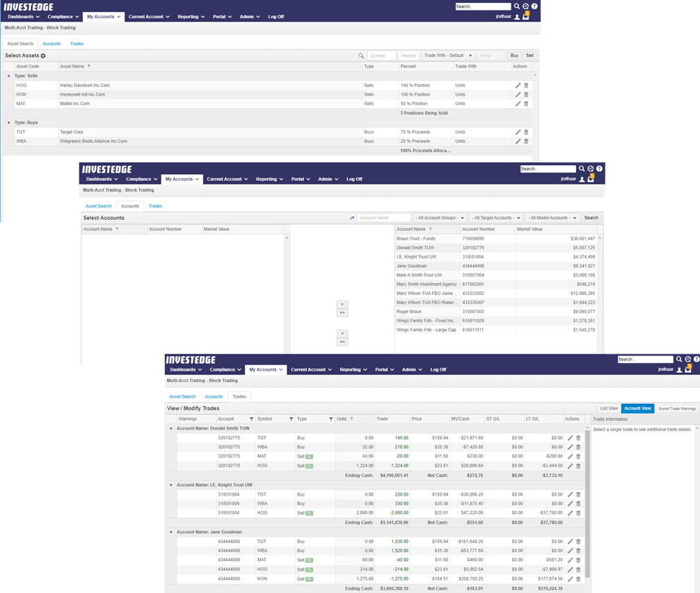This screenshot has width=700, height=593.
Task: Click Search button in Select Accounts panel
Action: (591, 218)
